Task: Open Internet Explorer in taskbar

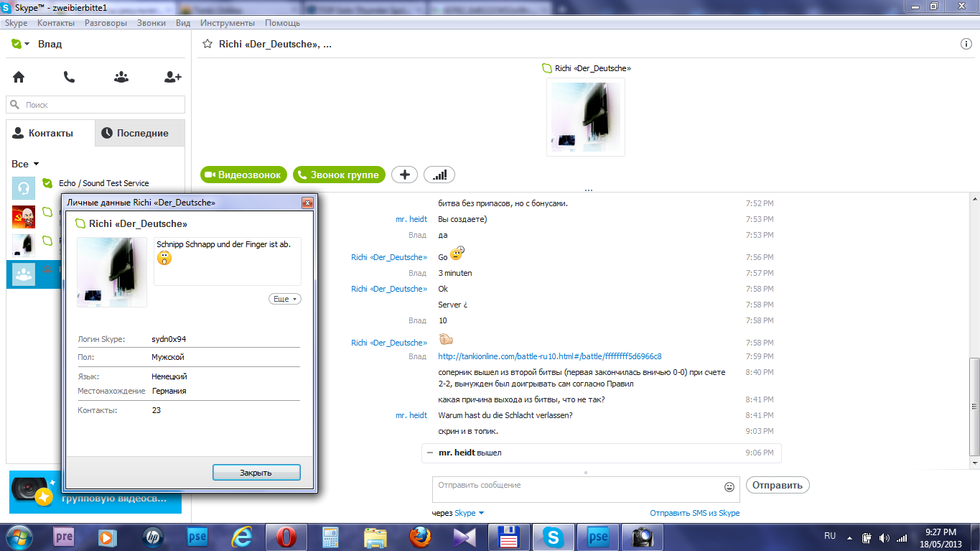Action: 242,537
